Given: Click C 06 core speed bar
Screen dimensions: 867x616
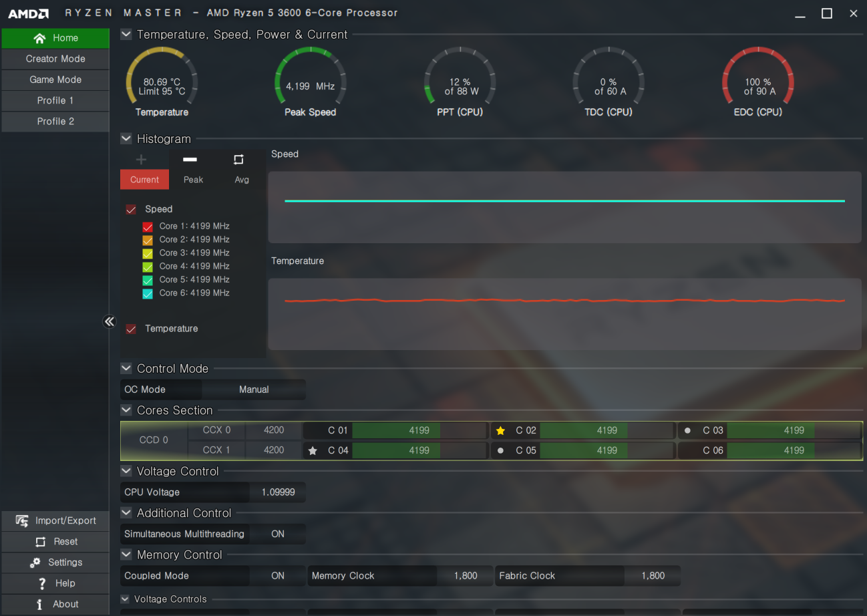Looking at the screenshot, I should pyautogui.click(x=794, y=450).
